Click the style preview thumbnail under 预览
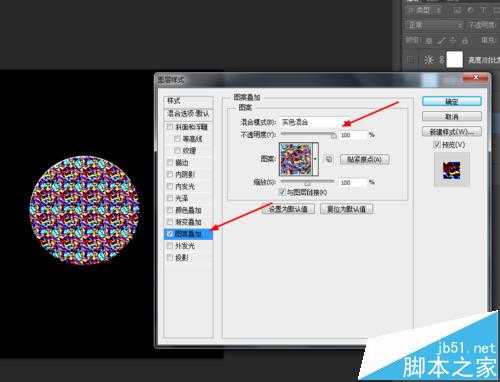This screenshot has width=500, height=382. [x=452, y=170]
